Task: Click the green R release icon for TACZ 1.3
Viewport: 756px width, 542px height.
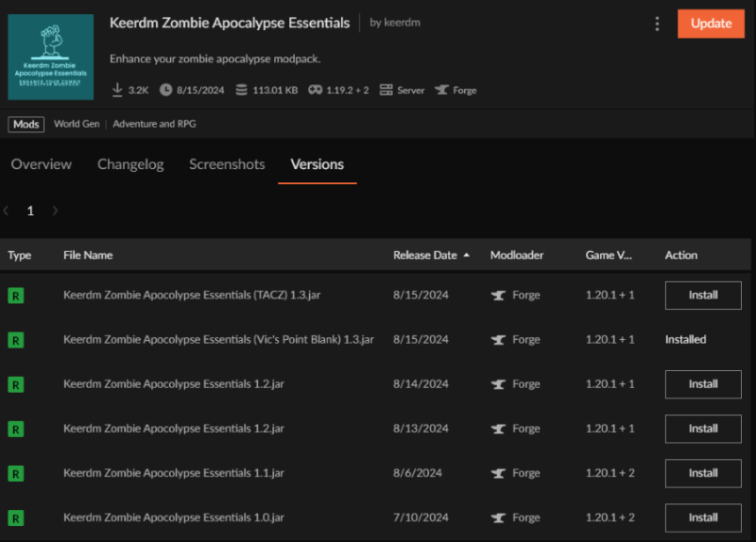Action: click(16, 296)
